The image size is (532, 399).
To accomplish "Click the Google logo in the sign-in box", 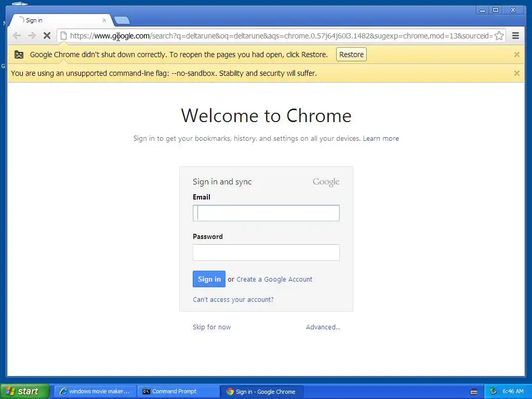I will [326, 182].
